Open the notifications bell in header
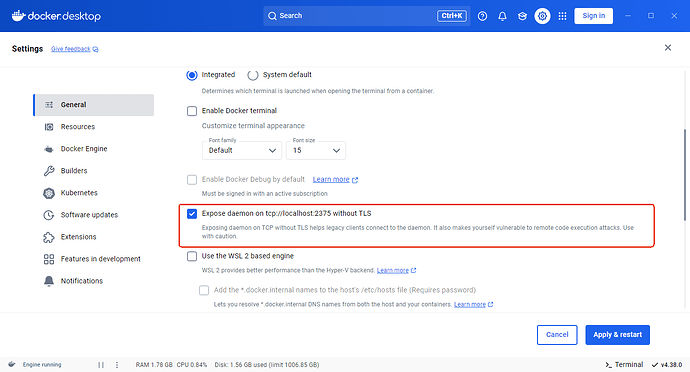 502,16
